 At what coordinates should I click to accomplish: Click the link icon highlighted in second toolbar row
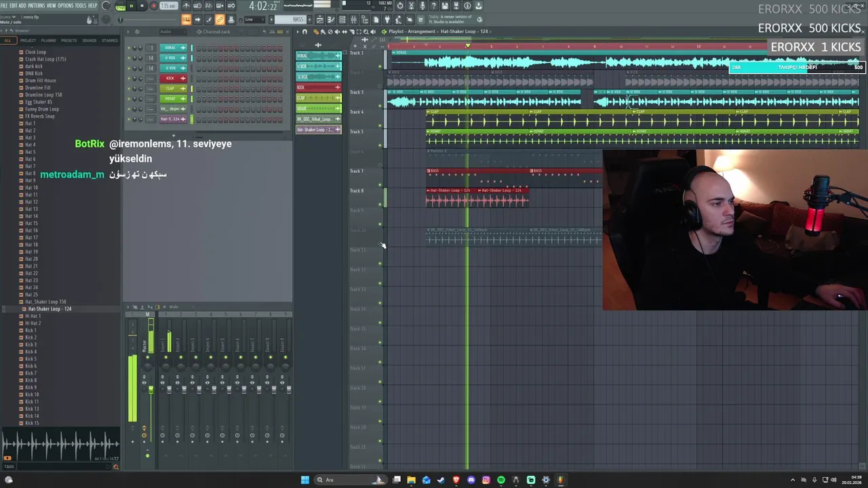click(219, 20)
